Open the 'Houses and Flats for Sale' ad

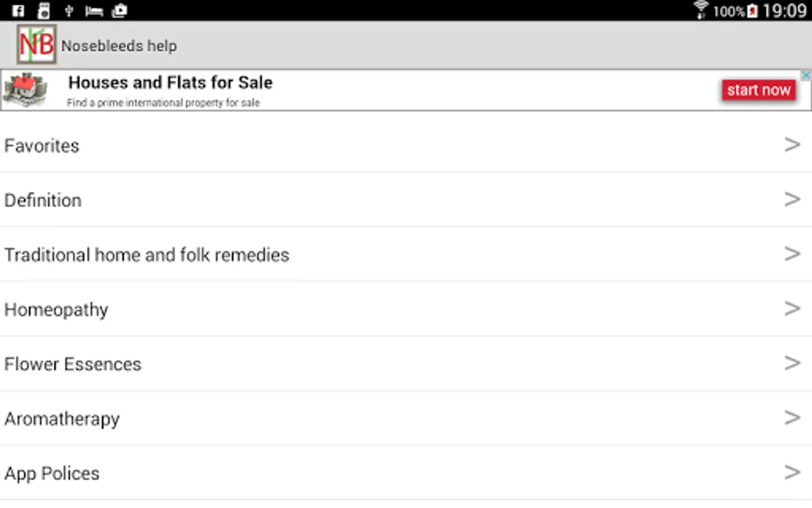pos(170,83)
